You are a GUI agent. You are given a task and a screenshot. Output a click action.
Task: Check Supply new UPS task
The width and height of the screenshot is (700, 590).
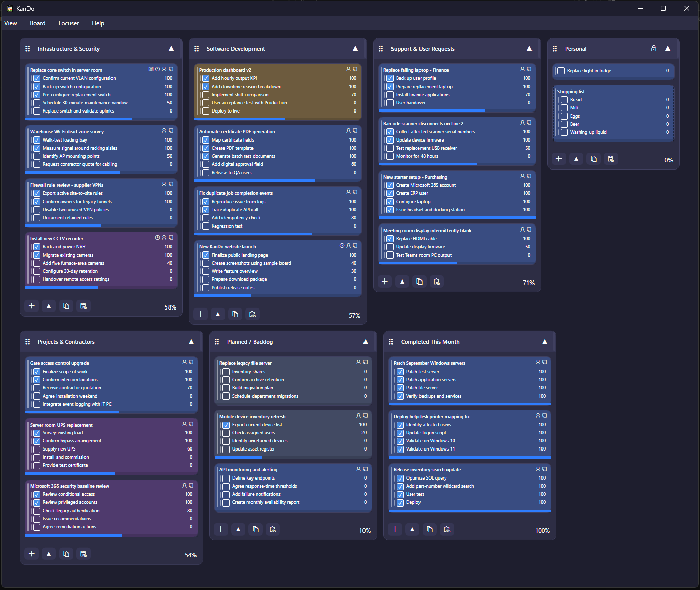tap(37, 449)
